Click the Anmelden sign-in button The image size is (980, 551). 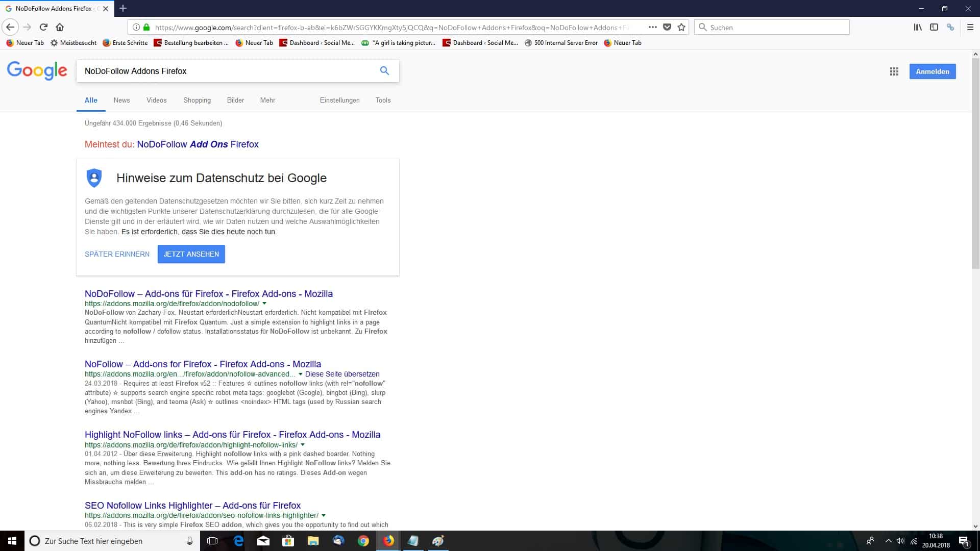tap(933, 71)
